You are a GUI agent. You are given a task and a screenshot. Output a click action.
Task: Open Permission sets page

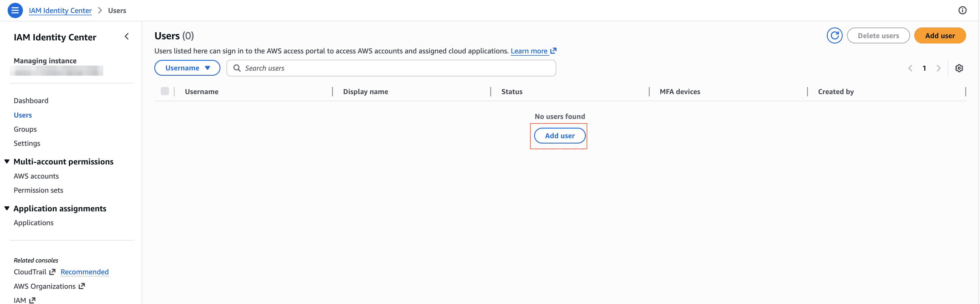tap(38, 190)
